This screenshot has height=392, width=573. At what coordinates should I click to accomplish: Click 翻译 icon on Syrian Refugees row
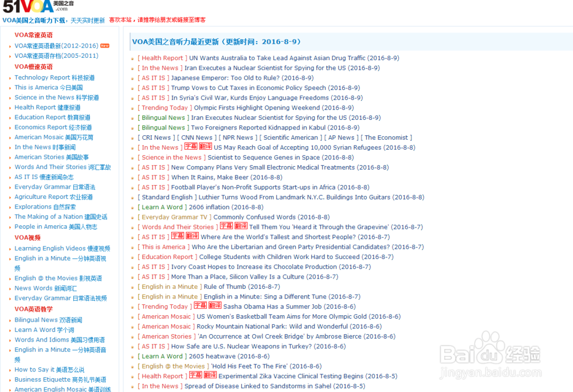(x=205, y=147)
